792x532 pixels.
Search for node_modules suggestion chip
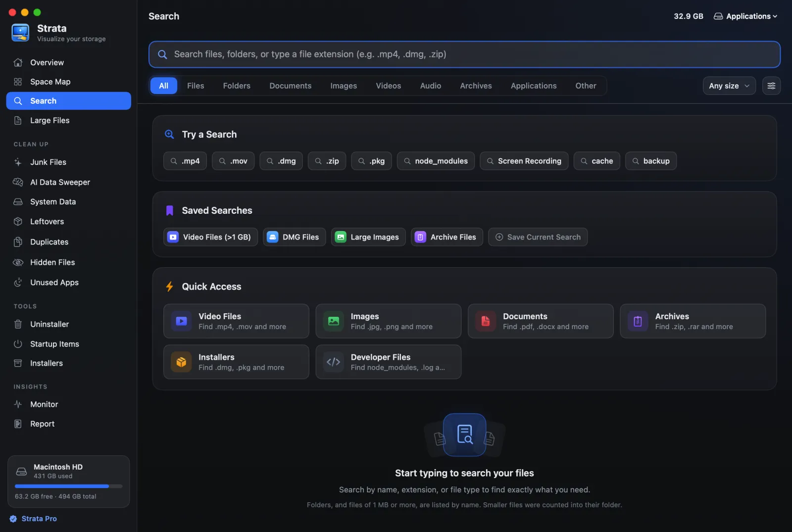coord(436,161)
